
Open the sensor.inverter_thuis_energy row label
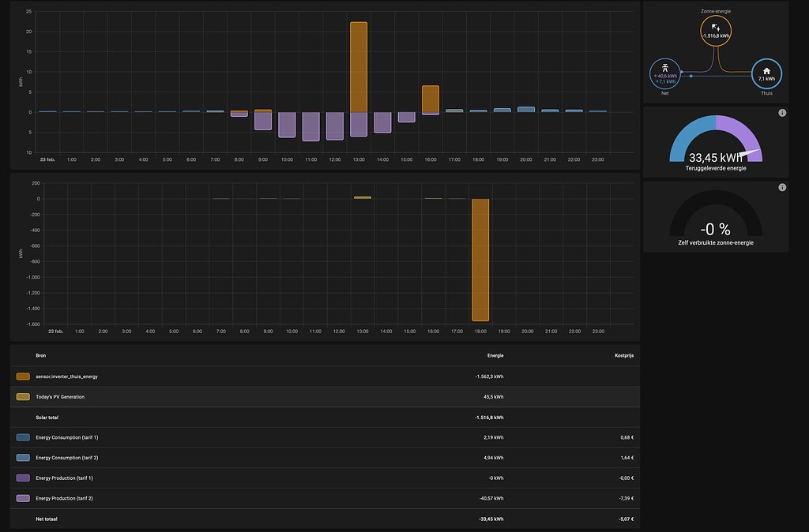[66, 377]
